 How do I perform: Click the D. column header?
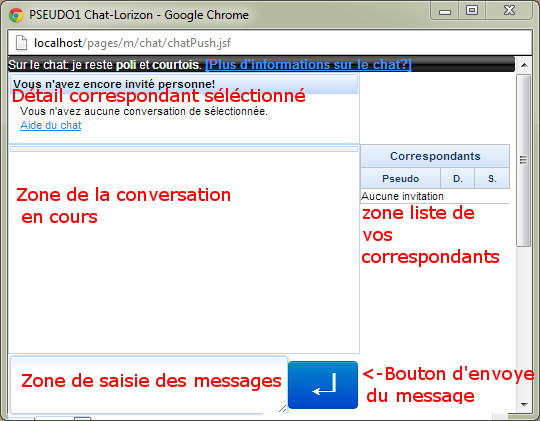click(x=458, y=178)
